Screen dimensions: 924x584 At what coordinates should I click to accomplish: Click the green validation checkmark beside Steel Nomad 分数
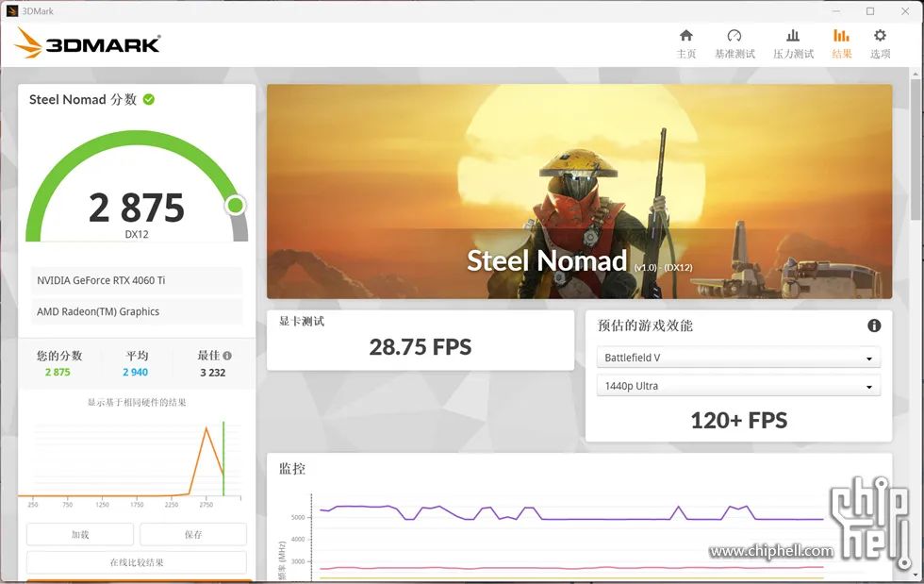click(x=149, y=100)
